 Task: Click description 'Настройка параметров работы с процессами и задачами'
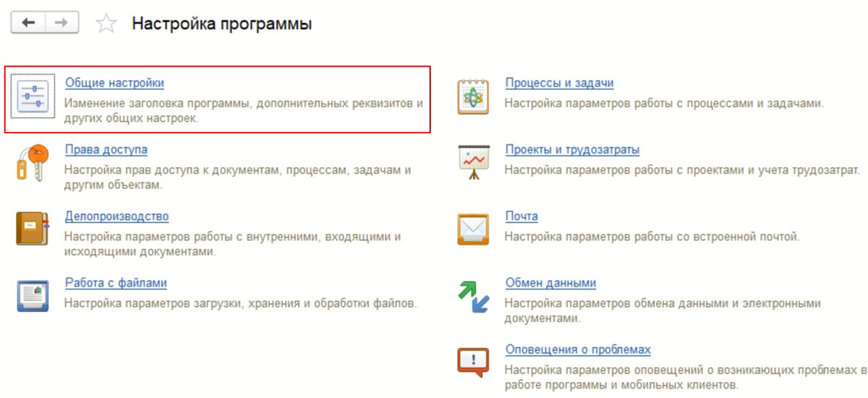click(x=664, y=103)
